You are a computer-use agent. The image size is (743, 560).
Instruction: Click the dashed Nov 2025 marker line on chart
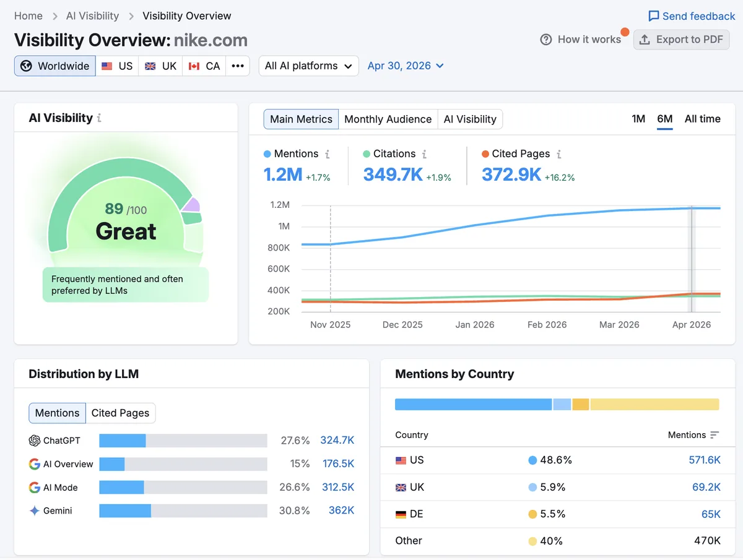331,259
